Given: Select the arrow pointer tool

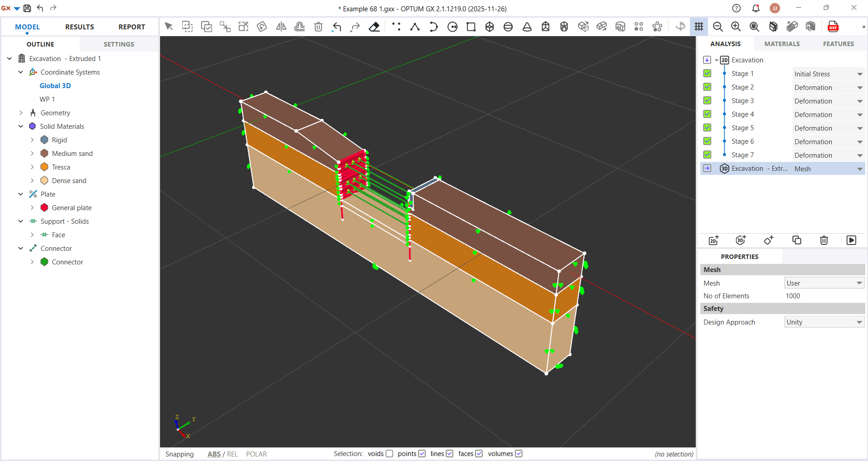Looking at the screenshot, I should [169, 27].
